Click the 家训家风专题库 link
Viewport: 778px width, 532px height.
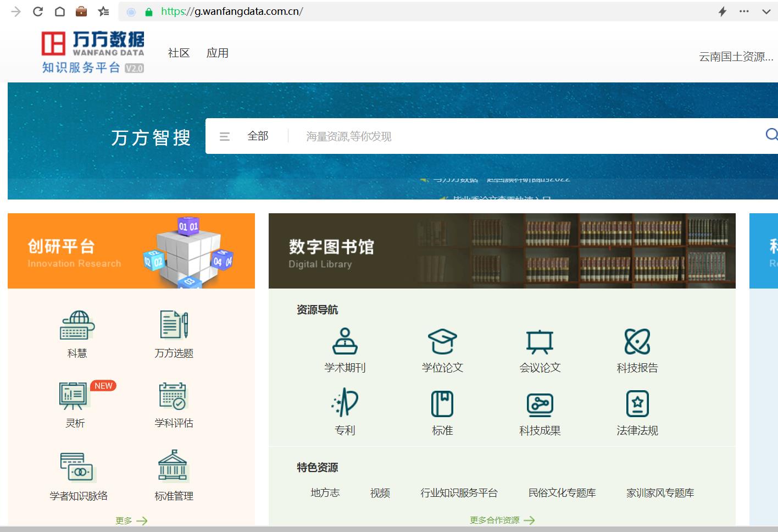[660, 493]
